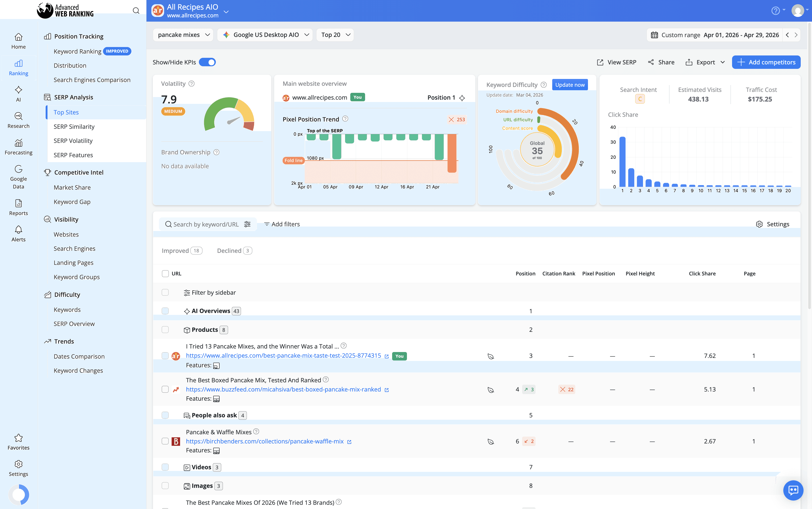Click the tallest Click Share bar for position 1

[622, 162]
